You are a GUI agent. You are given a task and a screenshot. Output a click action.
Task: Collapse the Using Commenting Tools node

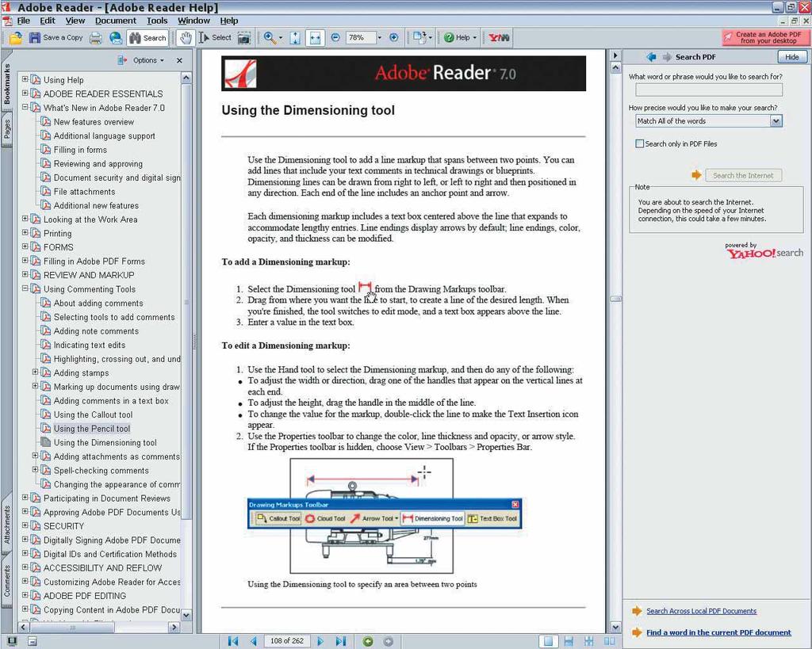(x=25, y=288)
